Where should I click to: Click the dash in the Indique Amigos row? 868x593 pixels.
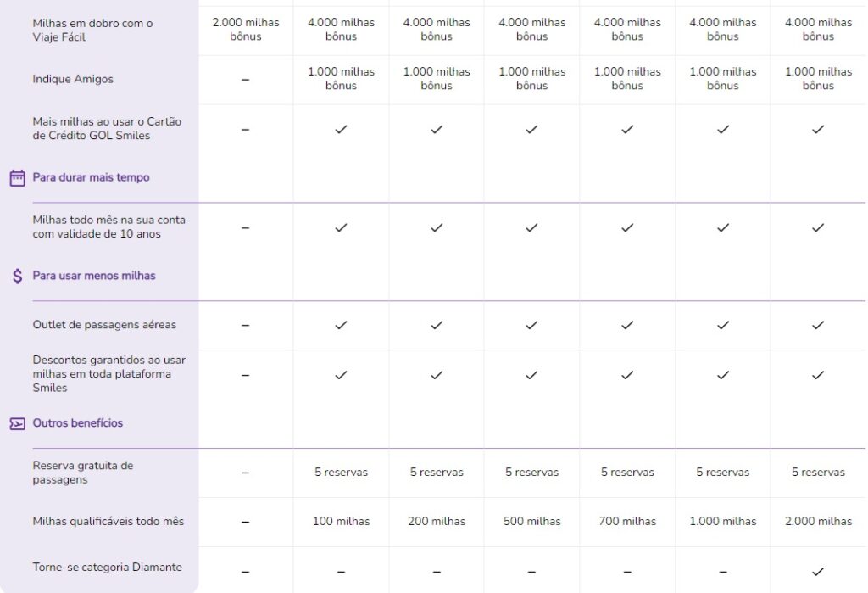245,80
